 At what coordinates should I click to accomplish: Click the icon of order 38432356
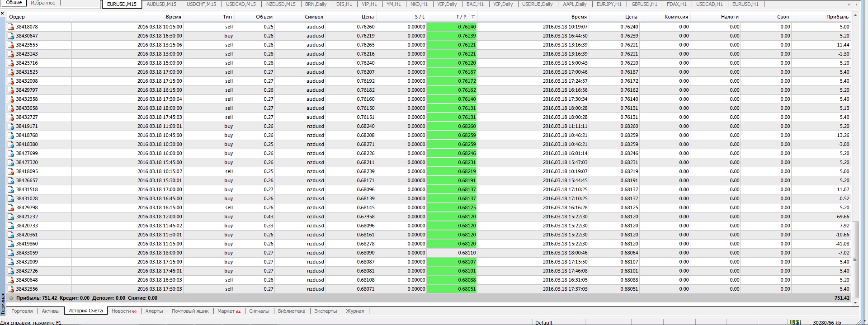click(11, 289)
